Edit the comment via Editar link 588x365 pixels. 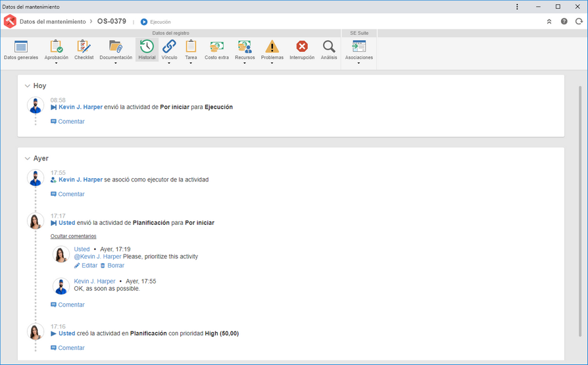tap(89, 266)
